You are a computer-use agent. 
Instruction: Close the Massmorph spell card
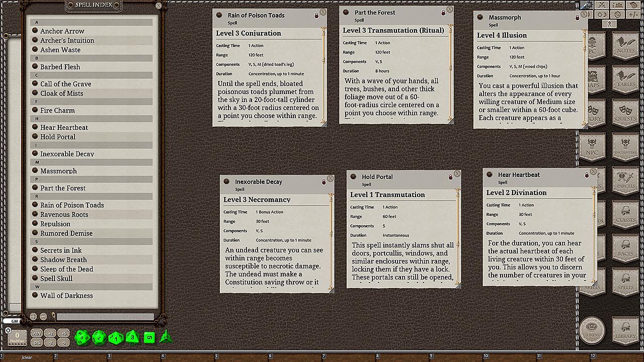(x=584, y=15)
